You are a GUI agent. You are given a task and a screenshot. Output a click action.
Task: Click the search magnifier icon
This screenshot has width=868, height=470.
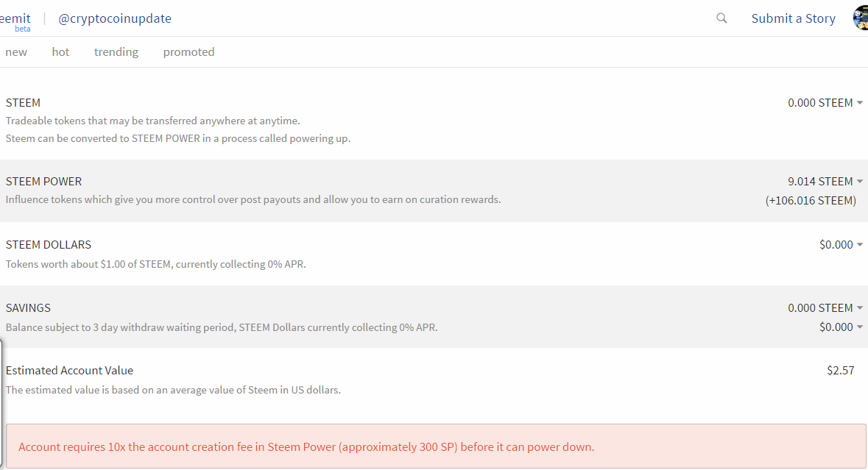click(721, 18)
